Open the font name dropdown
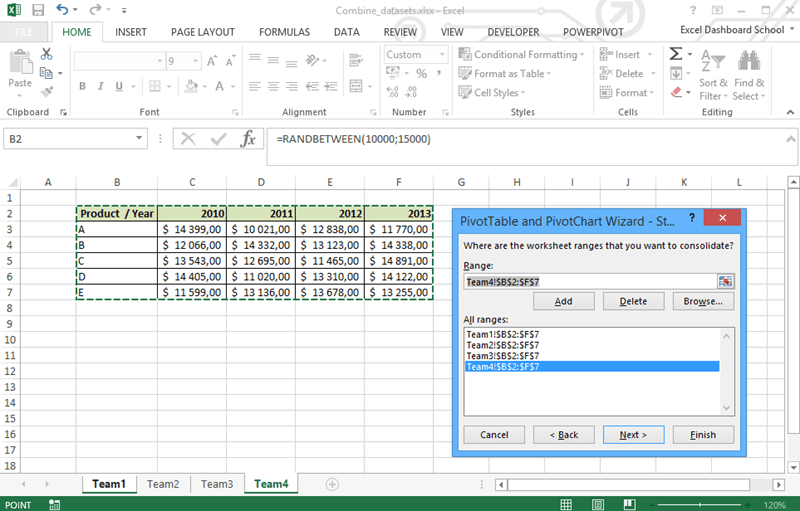Image resolution: width=800 pixels, height=511 pixels. 160,61
